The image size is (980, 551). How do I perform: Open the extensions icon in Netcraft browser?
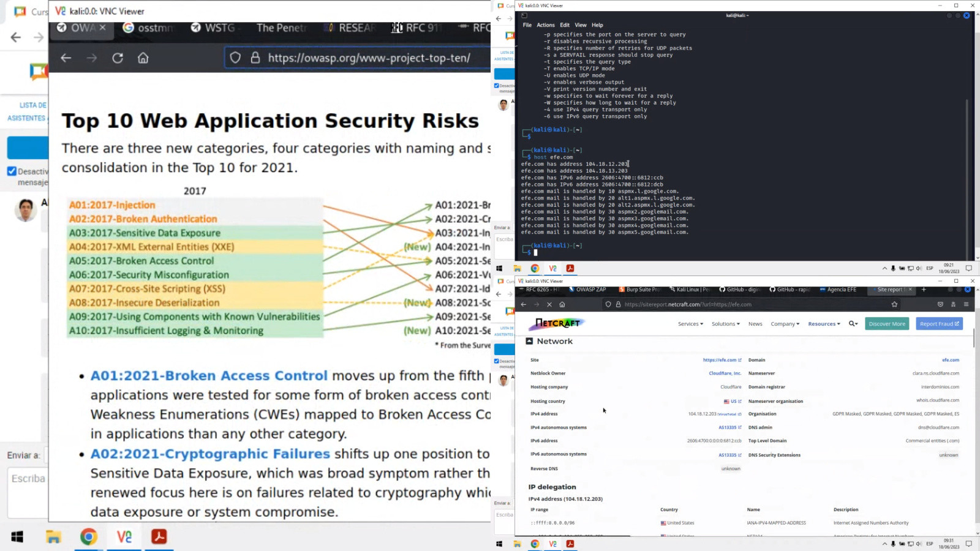(953, 304)
